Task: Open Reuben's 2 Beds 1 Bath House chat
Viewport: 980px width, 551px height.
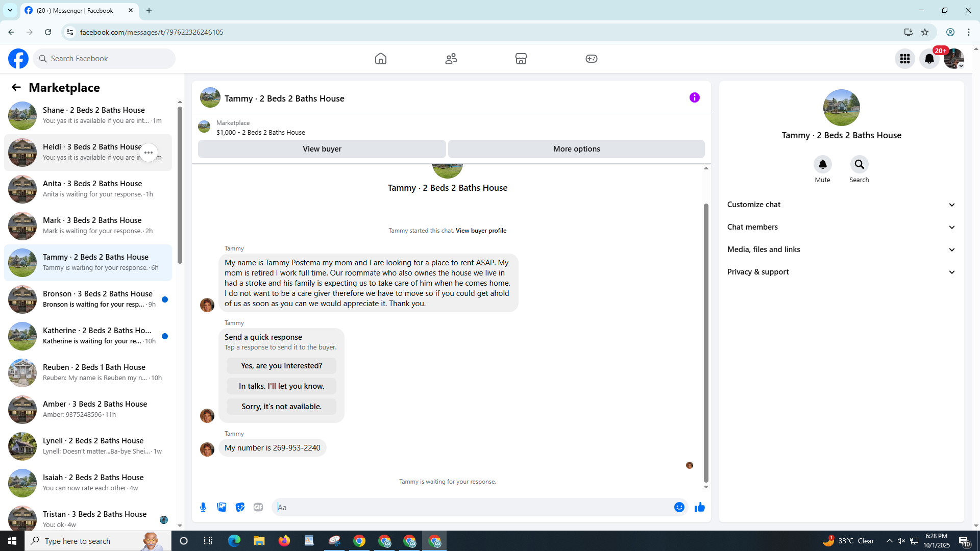Action: click(88, 372)
